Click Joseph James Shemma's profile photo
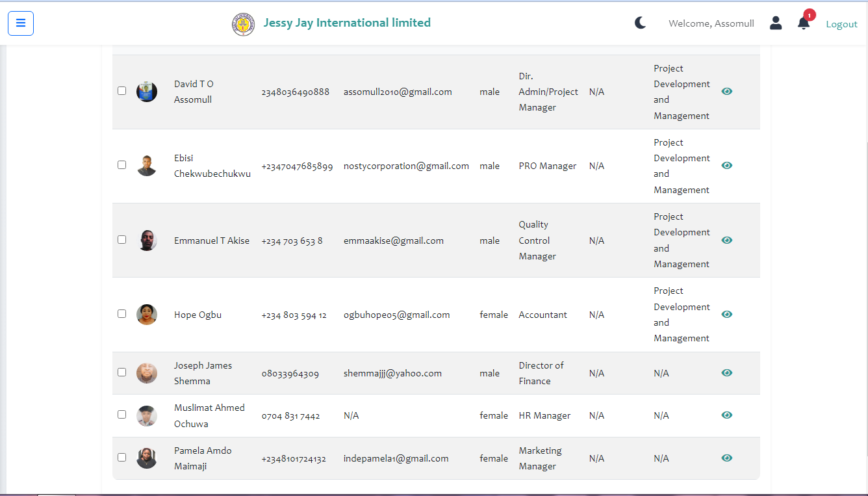 coord(147,373)
